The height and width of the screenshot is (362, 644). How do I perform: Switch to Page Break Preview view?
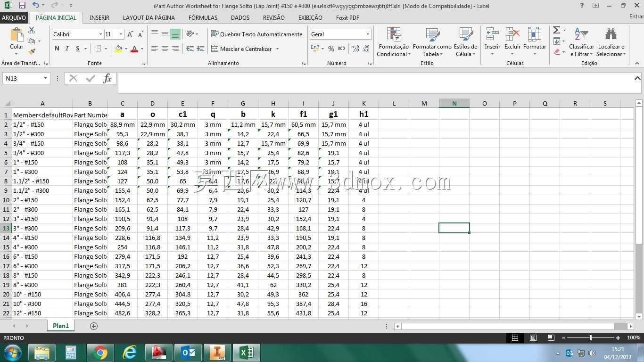tap(551, 337)
